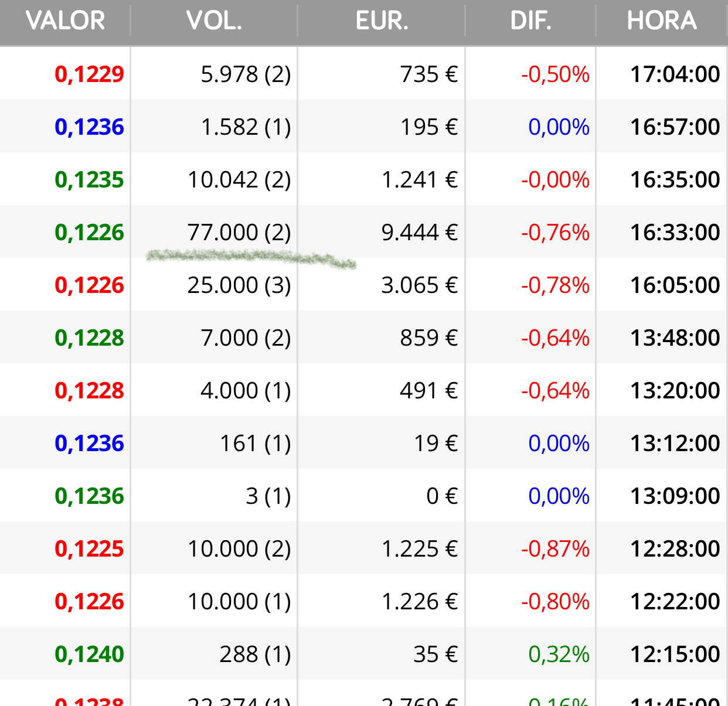
Task: Click the 13:48:00 time cell
Action: click(x=675, y=338)
